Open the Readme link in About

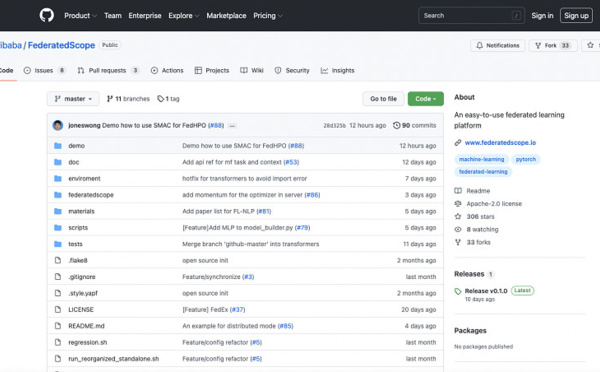point(473,191)
